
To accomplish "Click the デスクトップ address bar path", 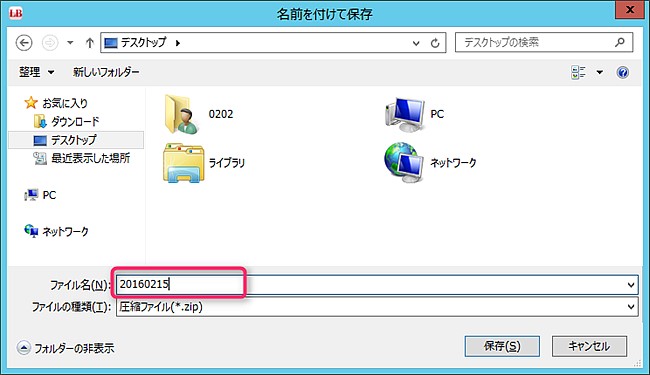I will click(143, 43).
